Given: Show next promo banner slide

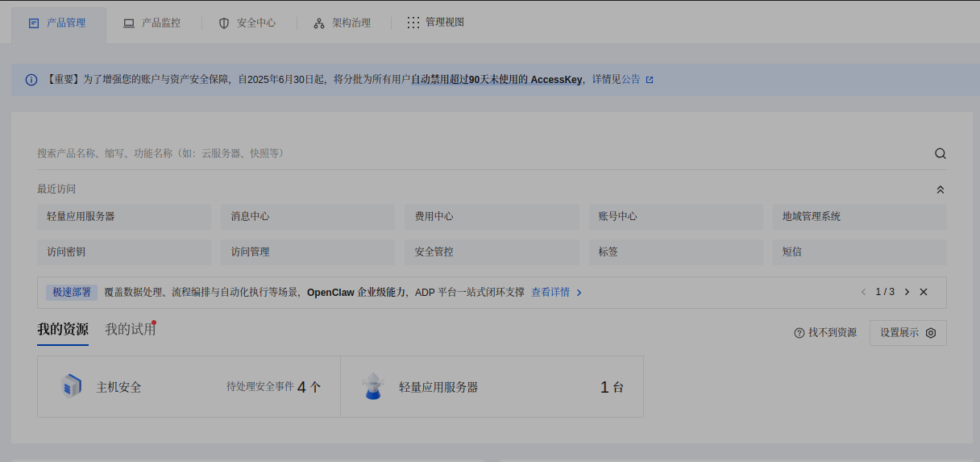Looking at the screenshot, I should point(907,292).
